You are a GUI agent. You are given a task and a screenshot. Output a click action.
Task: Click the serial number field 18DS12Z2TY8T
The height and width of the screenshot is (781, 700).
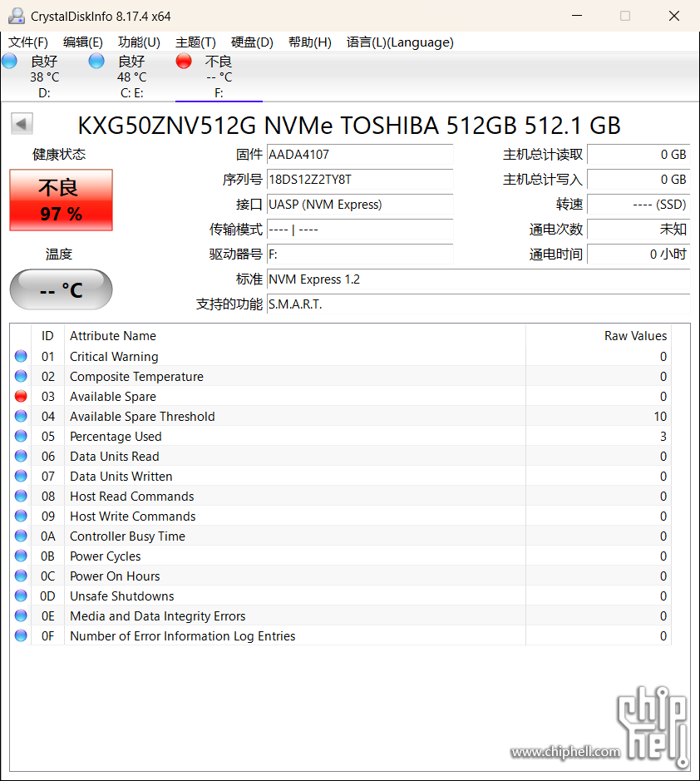(x=360, y=180)
